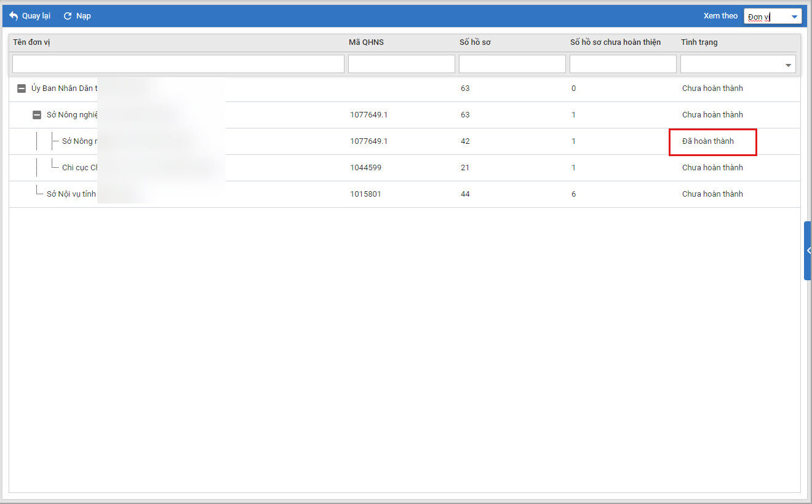Click the Đã hoàn thành status cell
The image size is (812, 504).
click(708, 141)
